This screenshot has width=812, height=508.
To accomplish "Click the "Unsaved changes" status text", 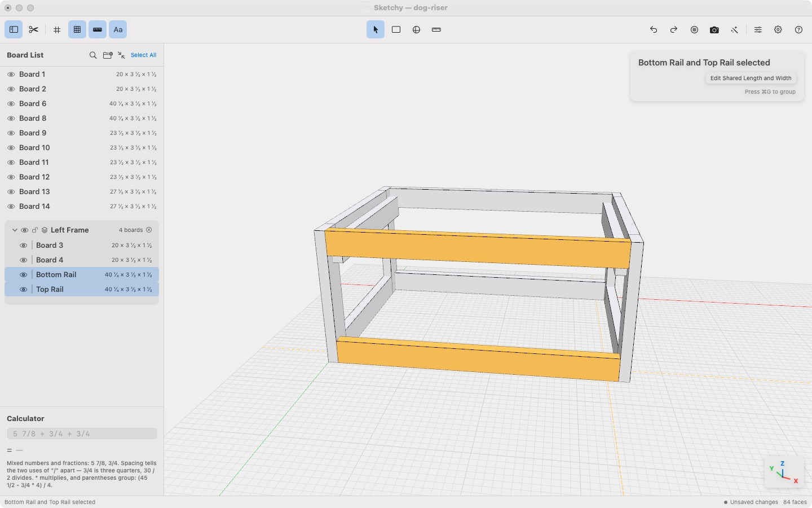I will [754, 502].
